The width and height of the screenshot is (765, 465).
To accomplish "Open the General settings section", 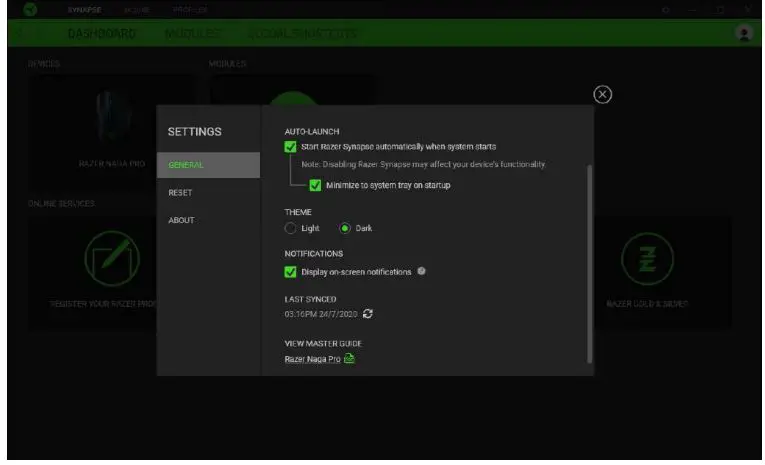I will tap(208, 165).
